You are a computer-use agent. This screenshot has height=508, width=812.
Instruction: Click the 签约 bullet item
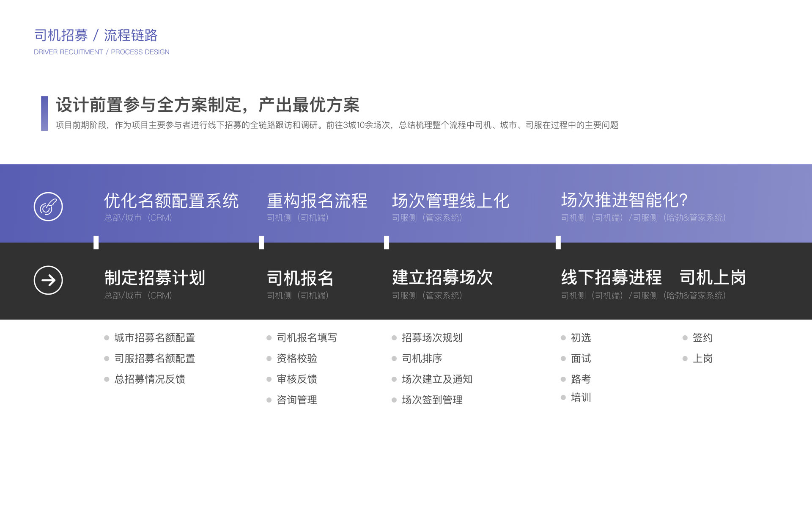click(702, 338)
